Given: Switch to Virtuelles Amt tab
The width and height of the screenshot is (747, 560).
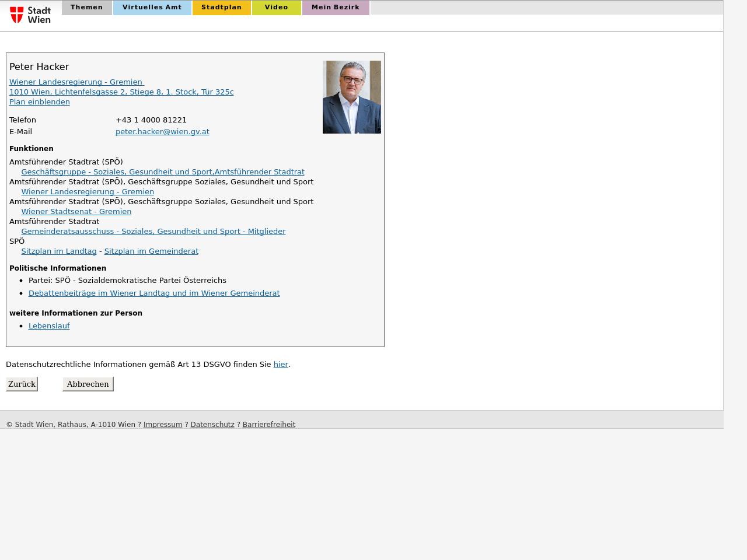Looking at the screenshot, I should tap(152, 8).
